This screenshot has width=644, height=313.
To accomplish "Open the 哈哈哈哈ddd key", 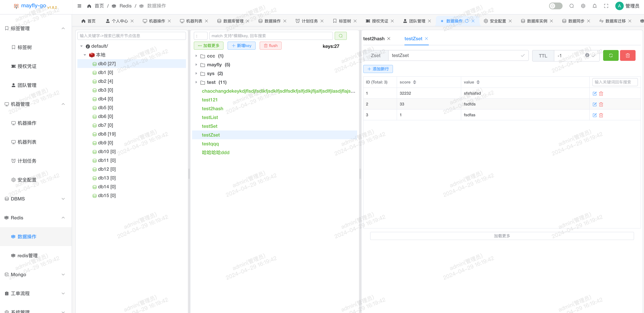I will 216,152.
